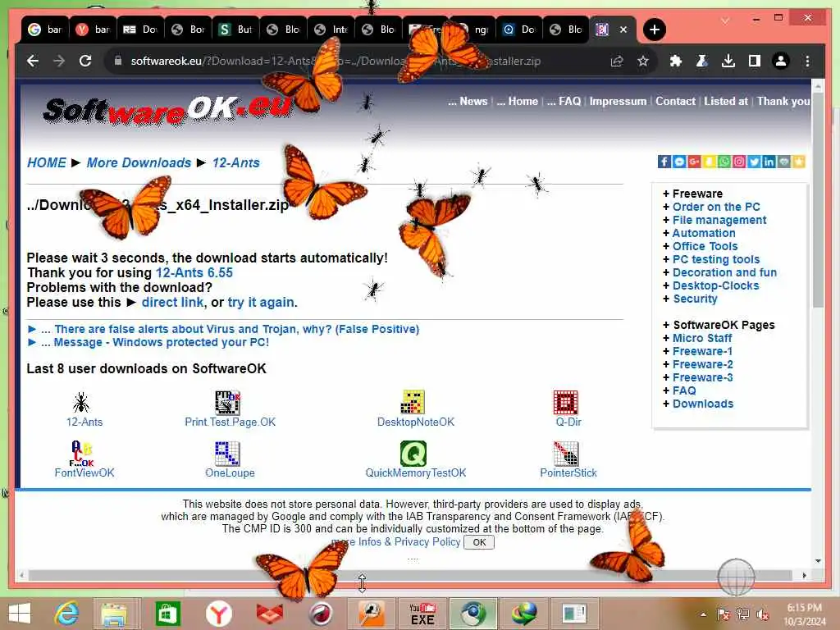
Task: Click the QuickMemoryTestOK green Q icon
Action: 413,454
